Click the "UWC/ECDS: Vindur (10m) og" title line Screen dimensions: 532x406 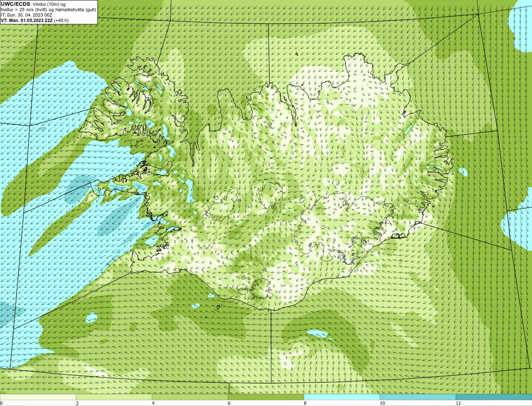(x=33, y=4)
